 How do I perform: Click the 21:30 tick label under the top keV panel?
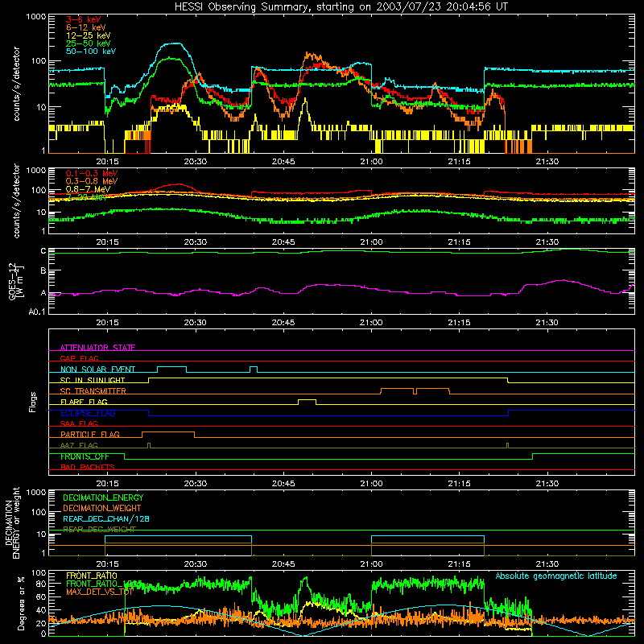coord(547,162)
